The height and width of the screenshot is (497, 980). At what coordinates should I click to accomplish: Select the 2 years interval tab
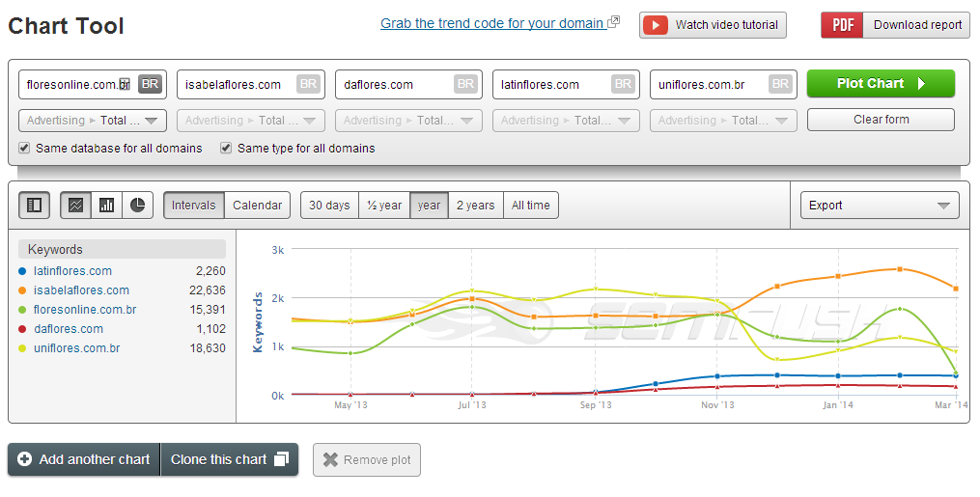click(x=475, y=206)
